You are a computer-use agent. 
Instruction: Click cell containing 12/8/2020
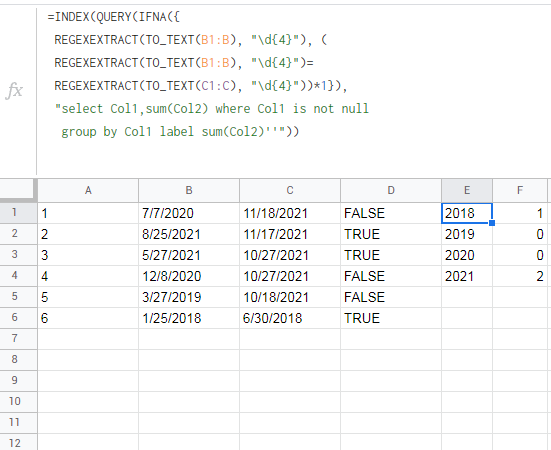pyautogui.click(x=189, y=276)
